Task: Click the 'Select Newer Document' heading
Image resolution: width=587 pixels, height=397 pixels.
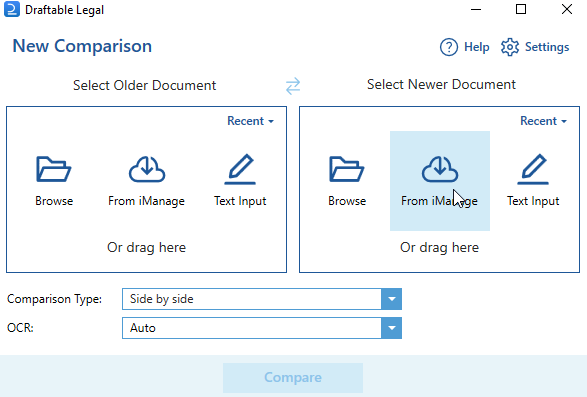Action: click(441, 85)
